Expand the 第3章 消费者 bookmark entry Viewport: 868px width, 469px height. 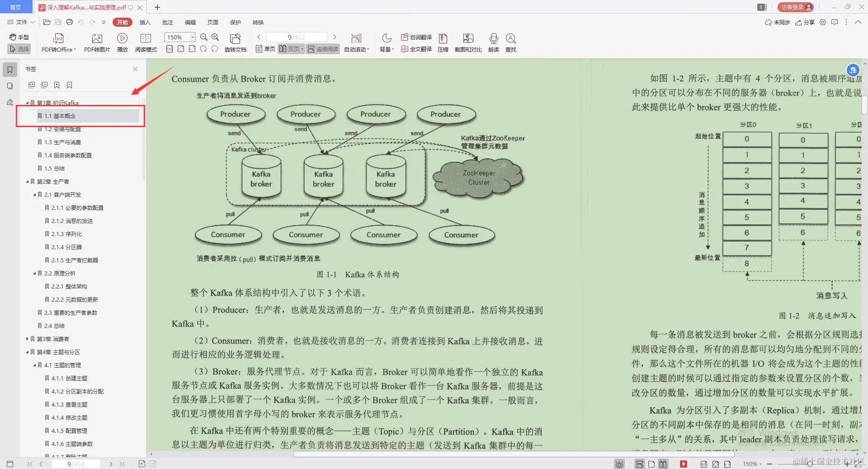pos(27,339)
